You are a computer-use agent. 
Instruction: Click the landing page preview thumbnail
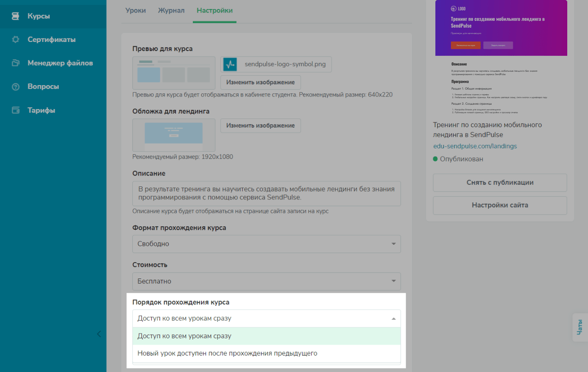pyautogui.click(x=501, y=58)
